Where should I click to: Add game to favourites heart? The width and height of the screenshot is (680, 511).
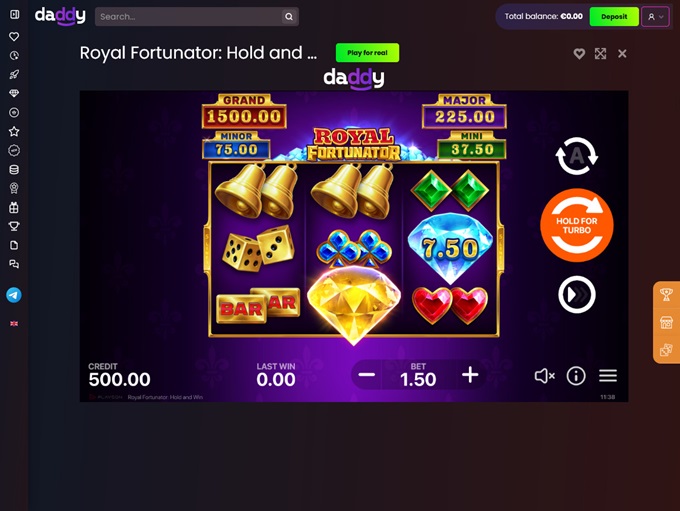point(579,54)
